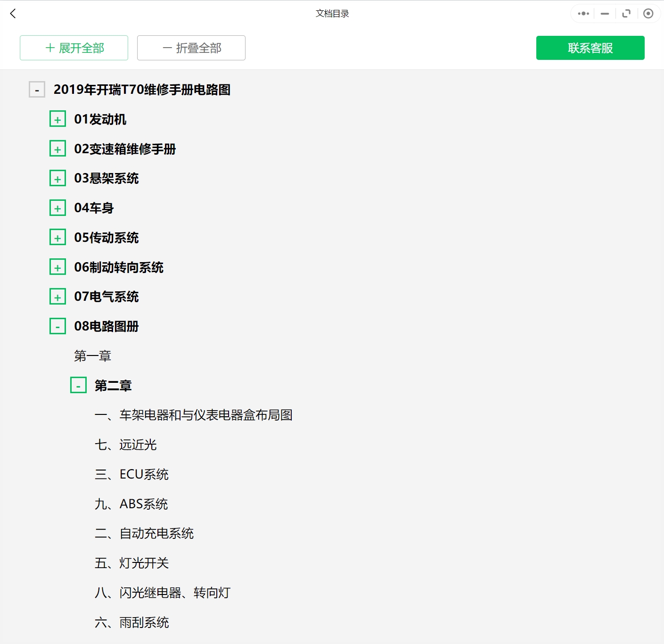This screenshot has width=664, height=644.
Task: Click the minus icon on 折叠全部 button
Action: 166,48
